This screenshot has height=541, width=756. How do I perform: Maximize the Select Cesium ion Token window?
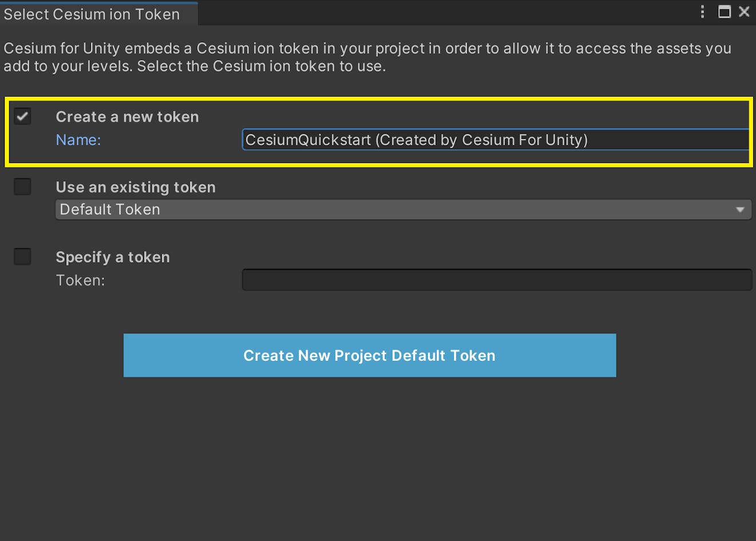click(724, 11)
